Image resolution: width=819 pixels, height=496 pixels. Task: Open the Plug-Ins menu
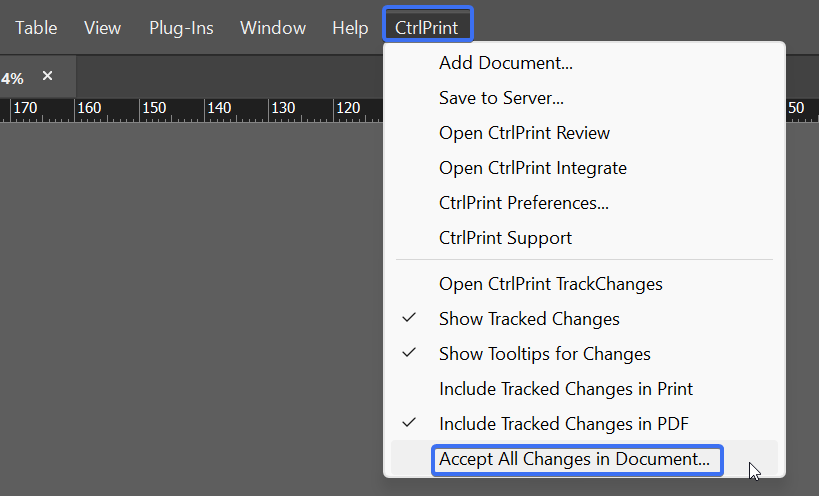pyautogui.click(x=181, y=28)
